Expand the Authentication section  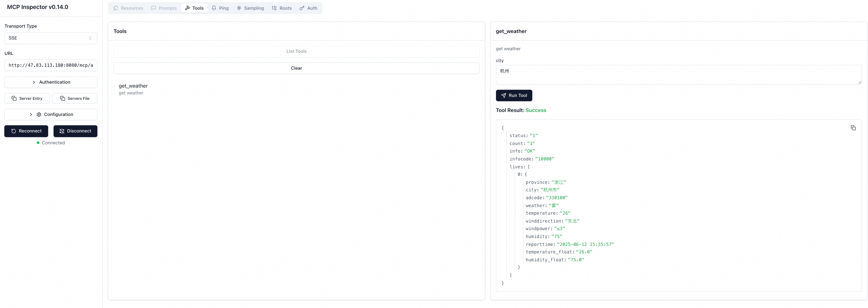click(x=51, y=82)
